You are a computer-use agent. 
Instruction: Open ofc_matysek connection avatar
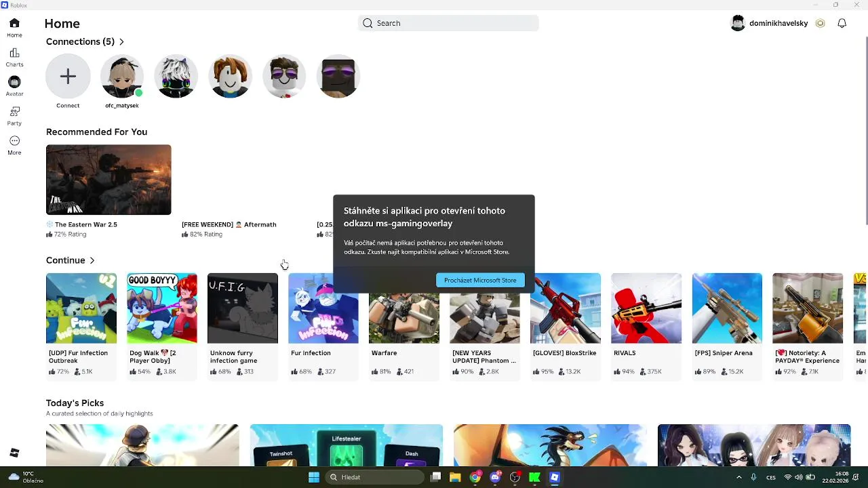tap(122, 77)
